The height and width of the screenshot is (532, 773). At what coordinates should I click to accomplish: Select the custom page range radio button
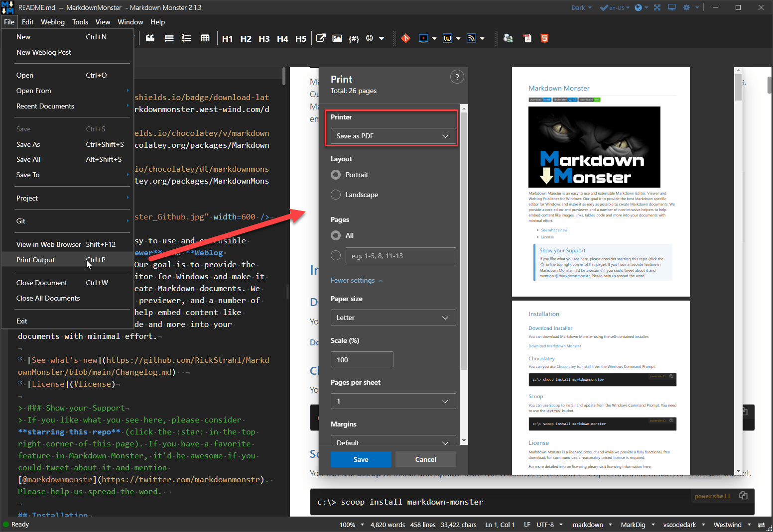(336, 255)
